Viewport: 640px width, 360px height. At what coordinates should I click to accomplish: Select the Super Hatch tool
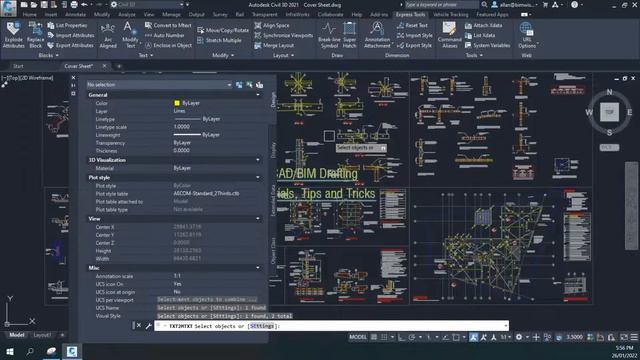(x=349, y=35)
